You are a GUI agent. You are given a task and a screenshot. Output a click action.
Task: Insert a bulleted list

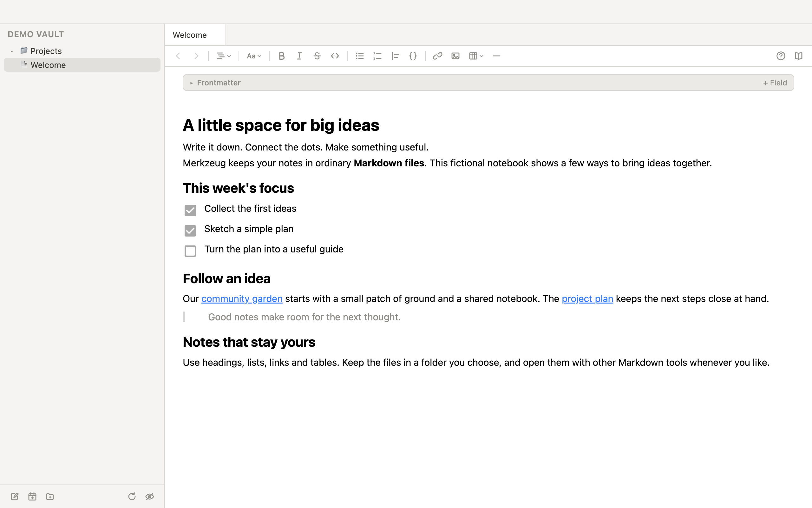[x=360, y=56]
